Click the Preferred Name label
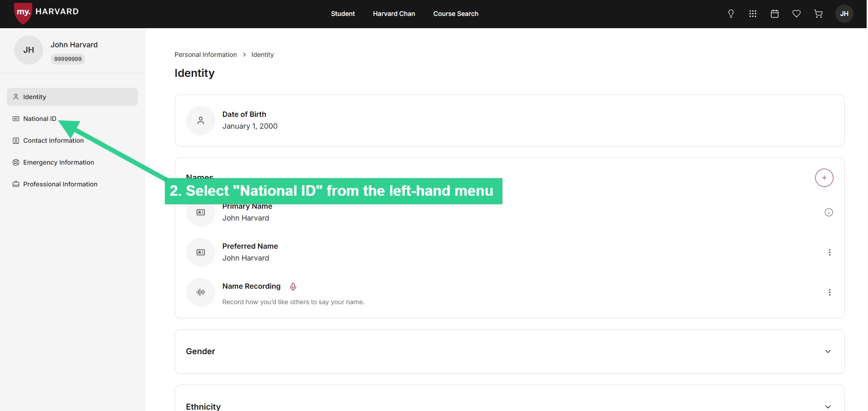The image size is (868, 411). pyautogui.click(x=250, y=246)
